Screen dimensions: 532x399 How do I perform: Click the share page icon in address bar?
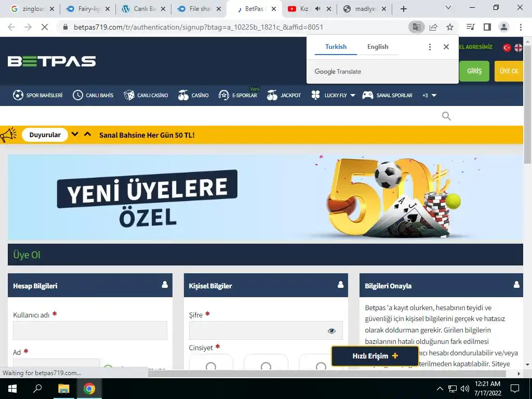pyautogui.click(x=433, y=27)
